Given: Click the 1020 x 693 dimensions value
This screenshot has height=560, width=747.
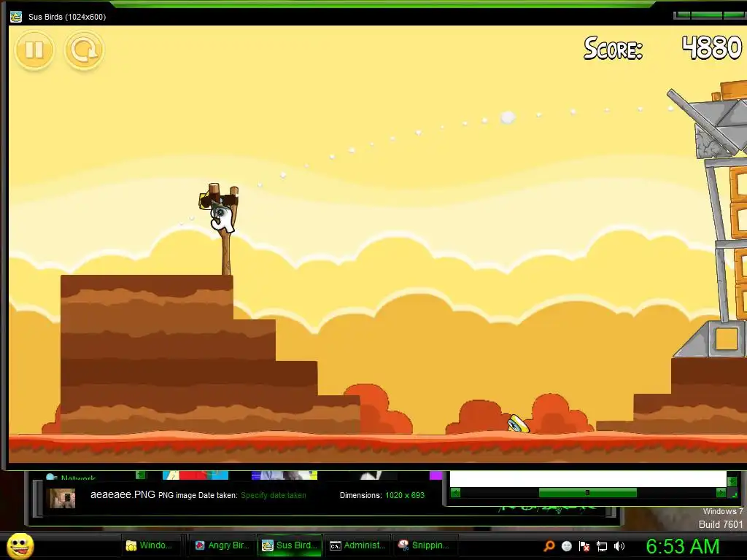Looking at the screenshot, I should [x=404, y=495].
